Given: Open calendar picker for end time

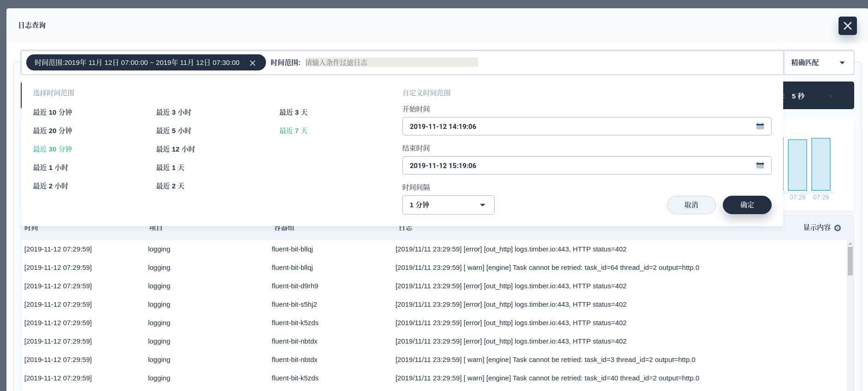Looking at the screenshot, I should (760, 165).
